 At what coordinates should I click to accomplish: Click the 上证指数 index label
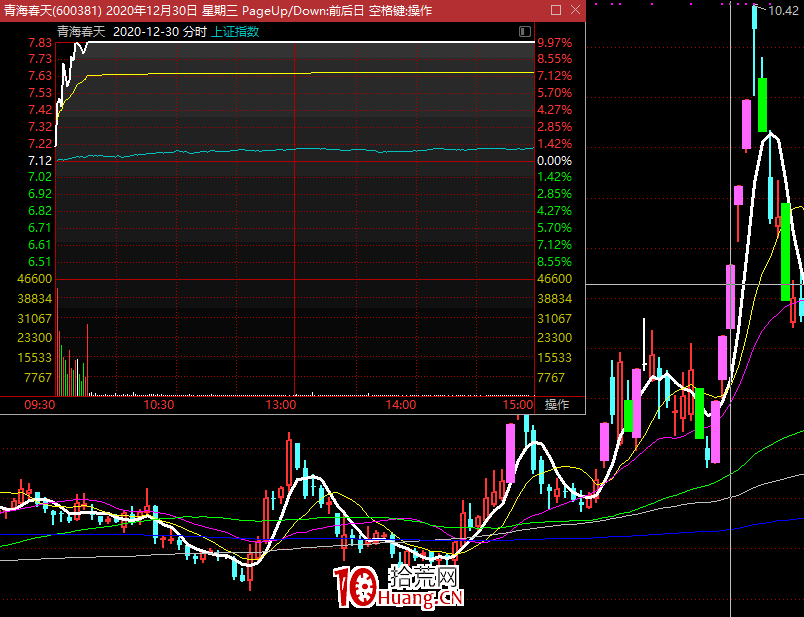pos(235,31)
